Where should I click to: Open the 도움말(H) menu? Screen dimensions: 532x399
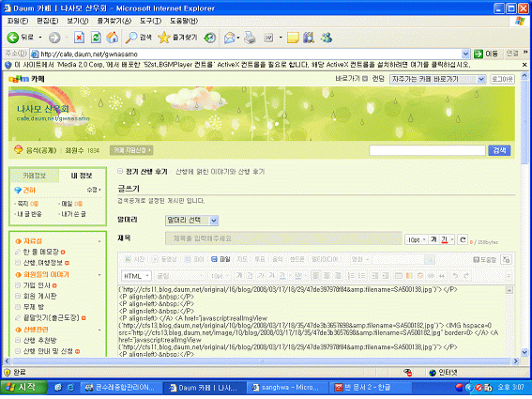[x=184, y=21]
